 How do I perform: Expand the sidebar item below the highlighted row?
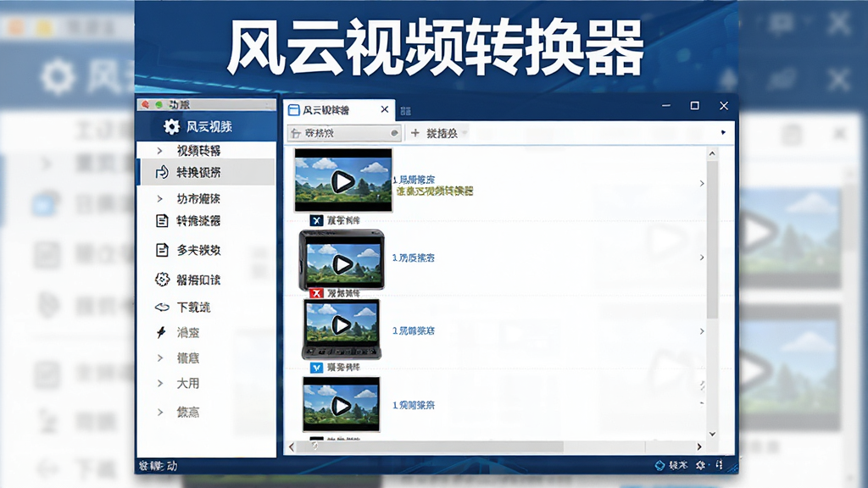(x=159, y=198)
